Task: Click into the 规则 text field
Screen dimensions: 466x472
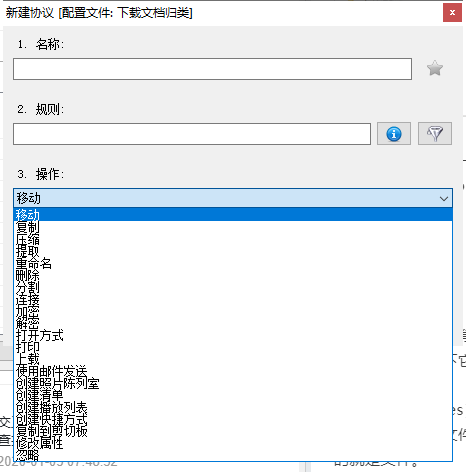Action: 192,134
